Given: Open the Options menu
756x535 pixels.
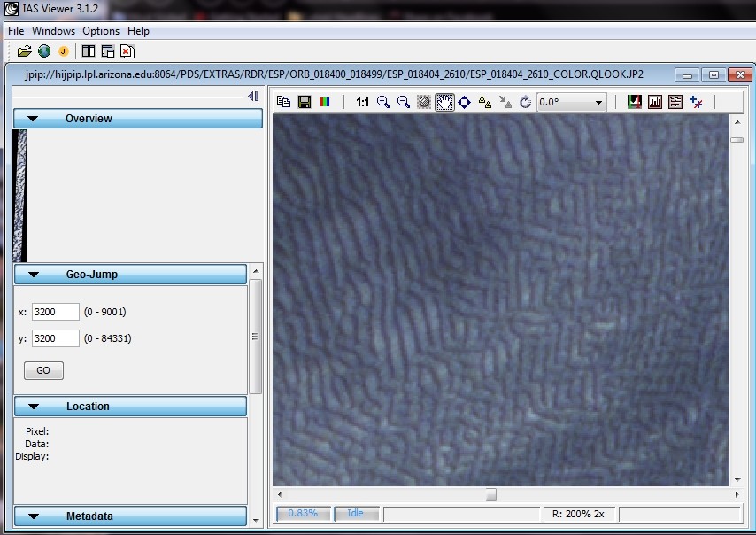Looking at the screenshot, I should click(x=101, y=31).
